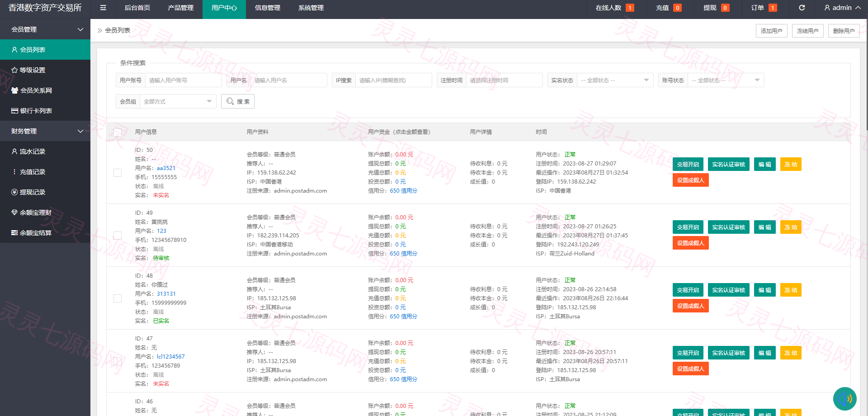The image size is (868, 416).
Task: Click the 添加用户 button
Action: tap(772, 31)
